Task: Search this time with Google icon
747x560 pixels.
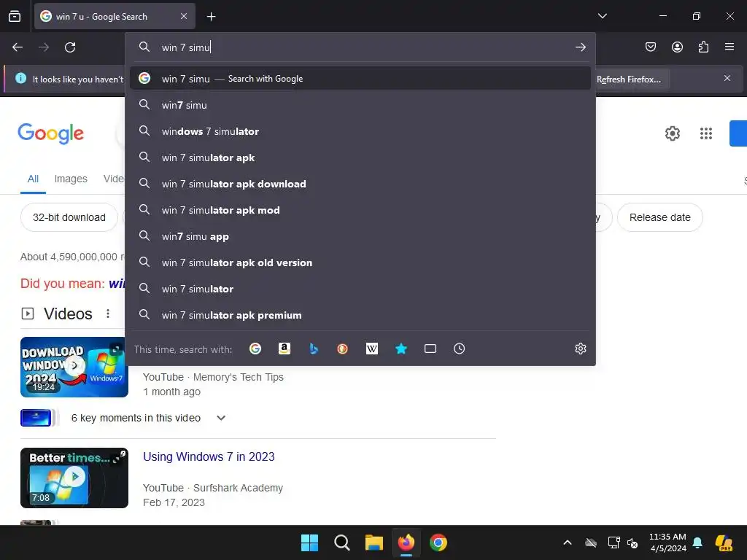Action: point(255,349)
